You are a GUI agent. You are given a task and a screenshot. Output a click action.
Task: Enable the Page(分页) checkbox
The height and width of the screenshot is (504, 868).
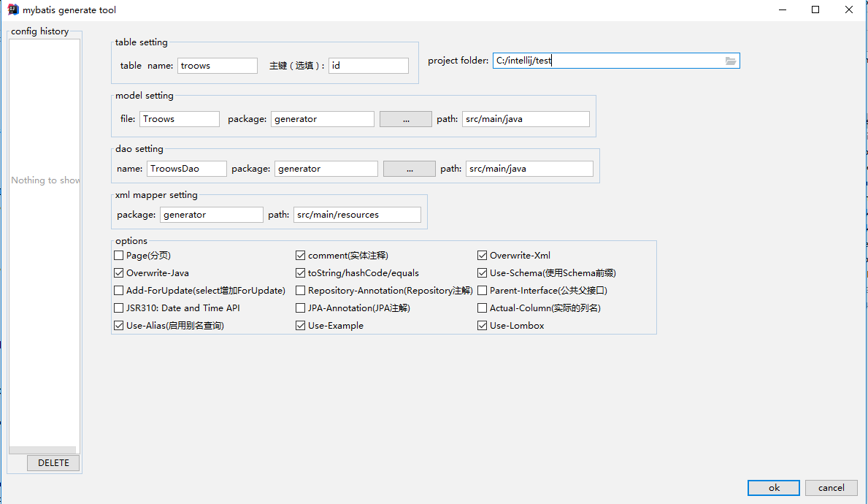[119, 256]
